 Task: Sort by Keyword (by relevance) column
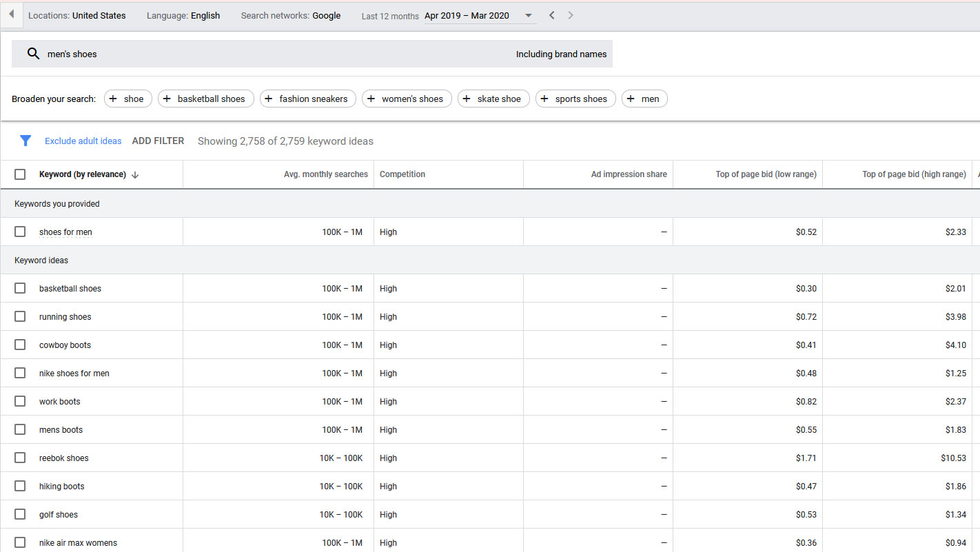(83, 174)
